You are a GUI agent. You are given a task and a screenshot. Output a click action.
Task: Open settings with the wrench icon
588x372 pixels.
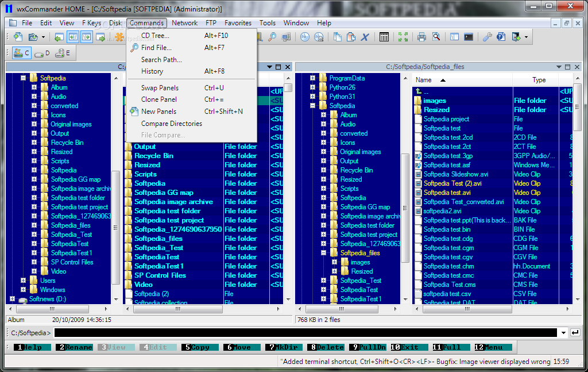click(x=487, y=37)
